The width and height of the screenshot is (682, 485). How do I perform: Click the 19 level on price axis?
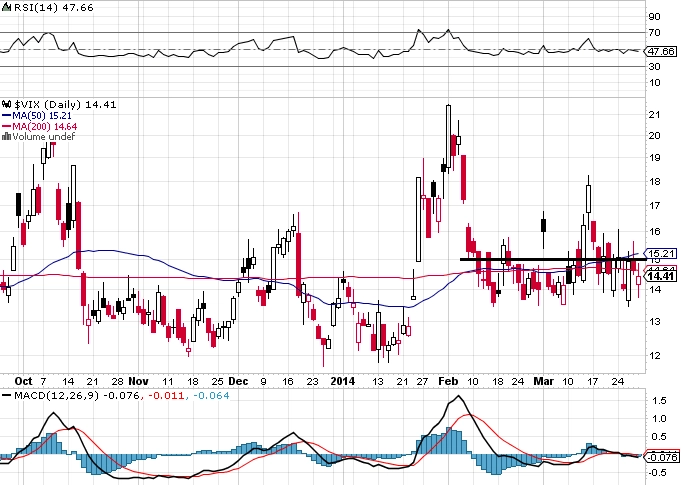654,158
